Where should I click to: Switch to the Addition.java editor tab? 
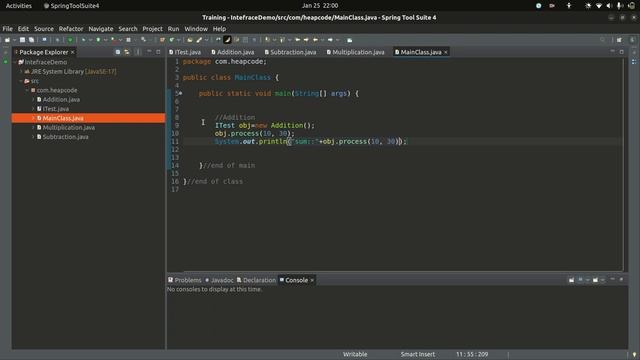[x=233, y=52]
